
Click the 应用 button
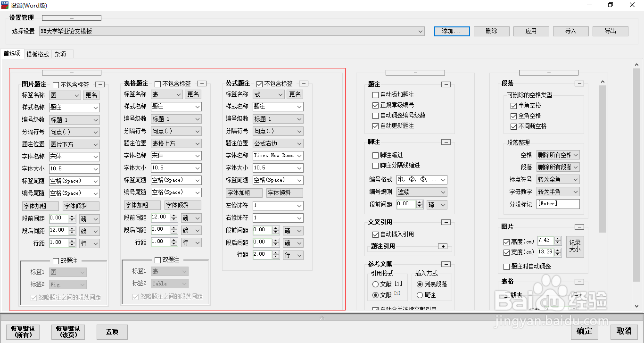tap(531, 31)
